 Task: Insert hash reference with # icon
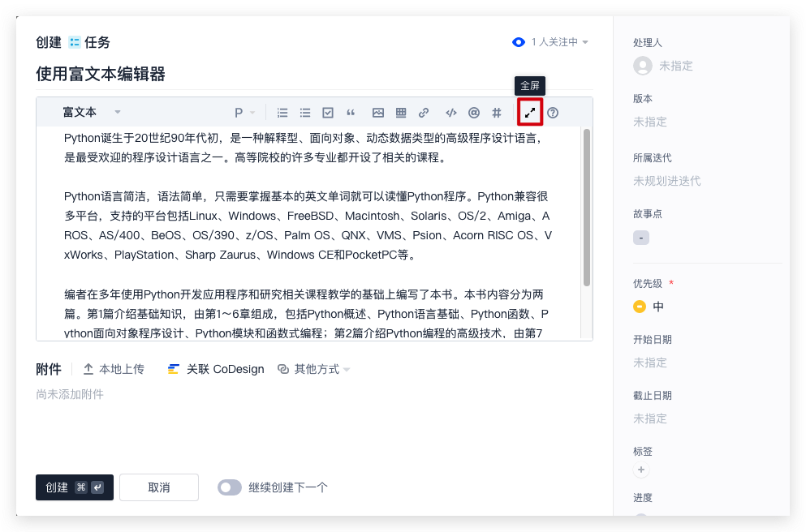pos(497,113)
